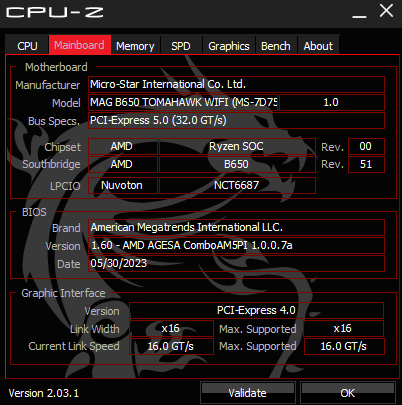Select the BIOS Date field 05/30/2023
The width and height of the screenshot is (402, 405).
tap(236, 263)
